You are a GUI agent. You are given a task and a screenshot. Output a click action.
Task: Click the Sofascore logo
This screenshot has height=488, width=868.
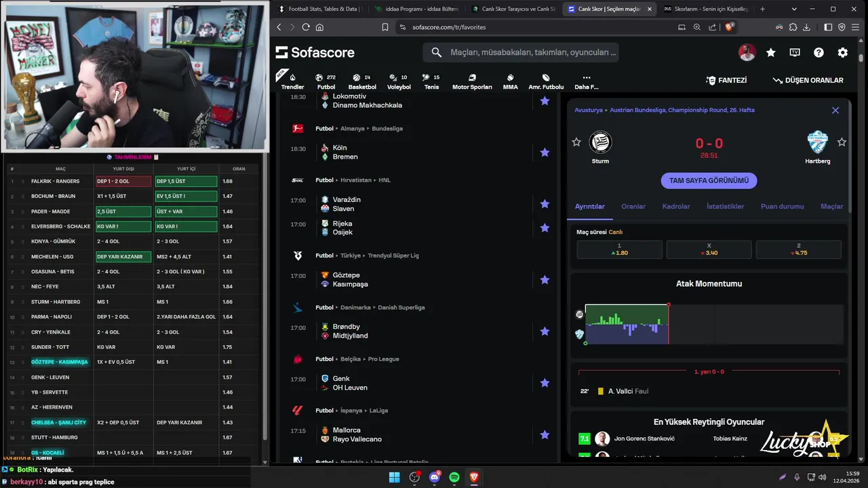pyautogui.click(x=315, y=52)
